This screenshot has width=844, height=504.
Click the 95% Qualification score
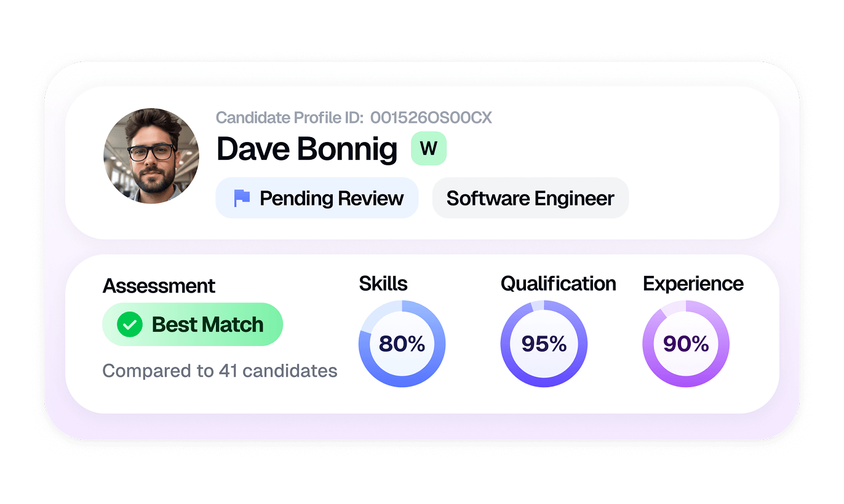tap(544, 344)
